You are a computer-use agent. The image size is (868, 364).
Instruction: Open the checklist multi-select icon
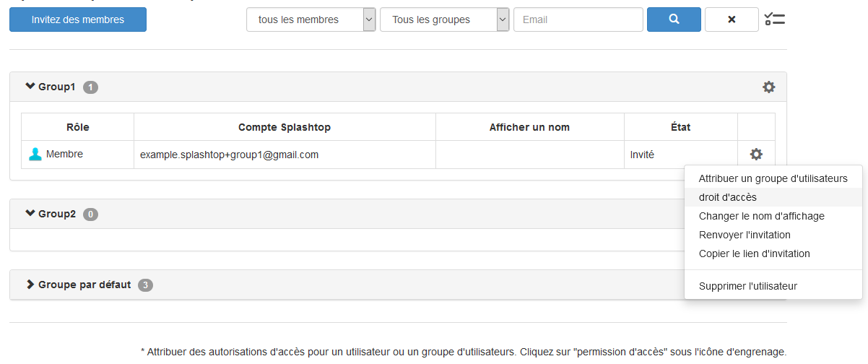(775, 19)
